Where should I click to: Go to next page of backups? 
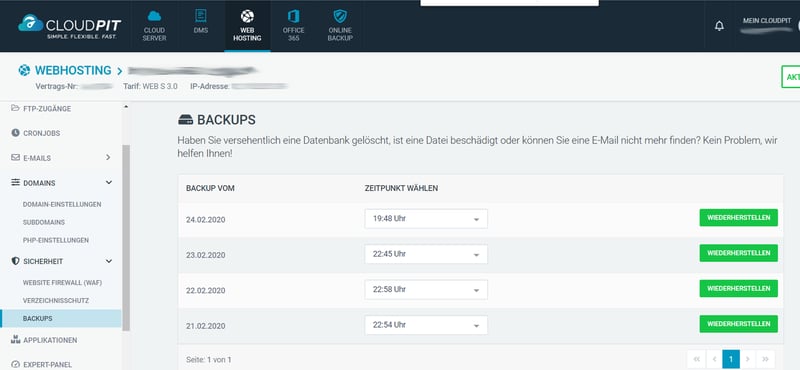748,359
